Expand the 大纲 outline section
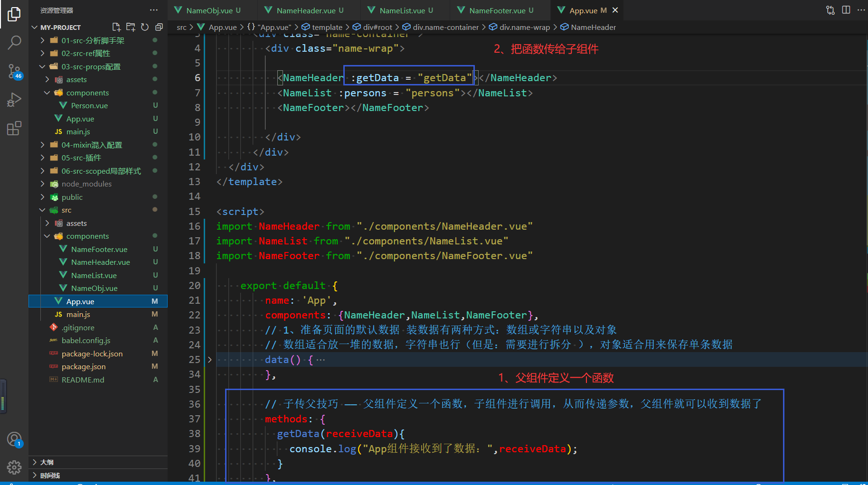The height and width of the screenshot is (485, 868). (x=98, y=462)
